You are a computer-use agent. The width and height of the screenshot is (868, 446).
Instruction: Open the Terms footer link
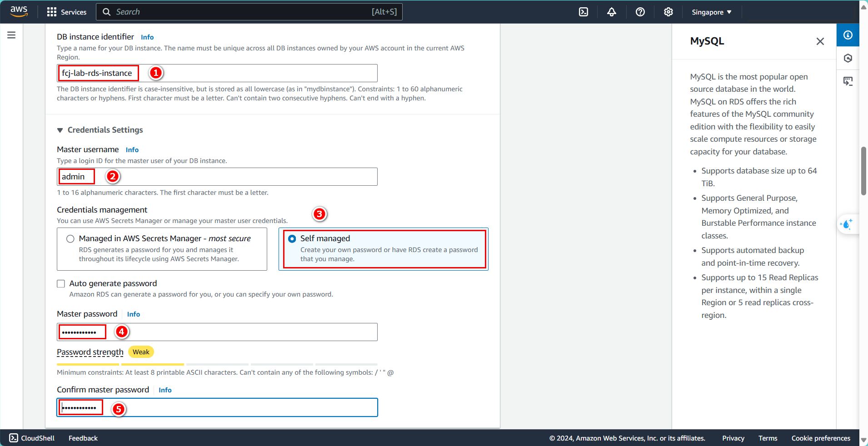[768, 438]
